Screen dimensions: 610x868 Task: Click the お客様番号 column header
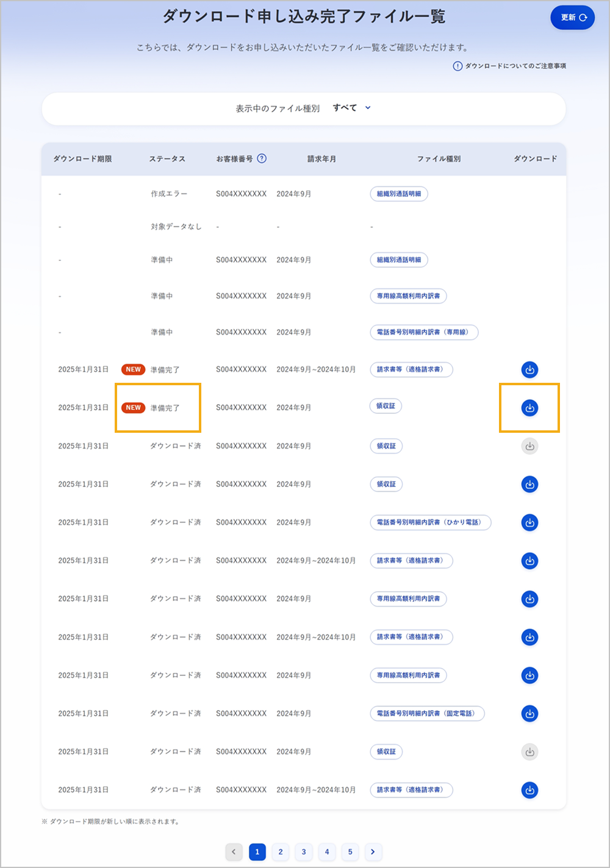coord(234,159)
